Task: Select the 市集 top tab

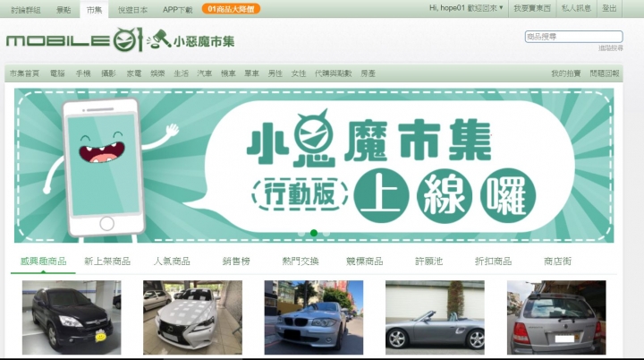Action: coord(94,10)
